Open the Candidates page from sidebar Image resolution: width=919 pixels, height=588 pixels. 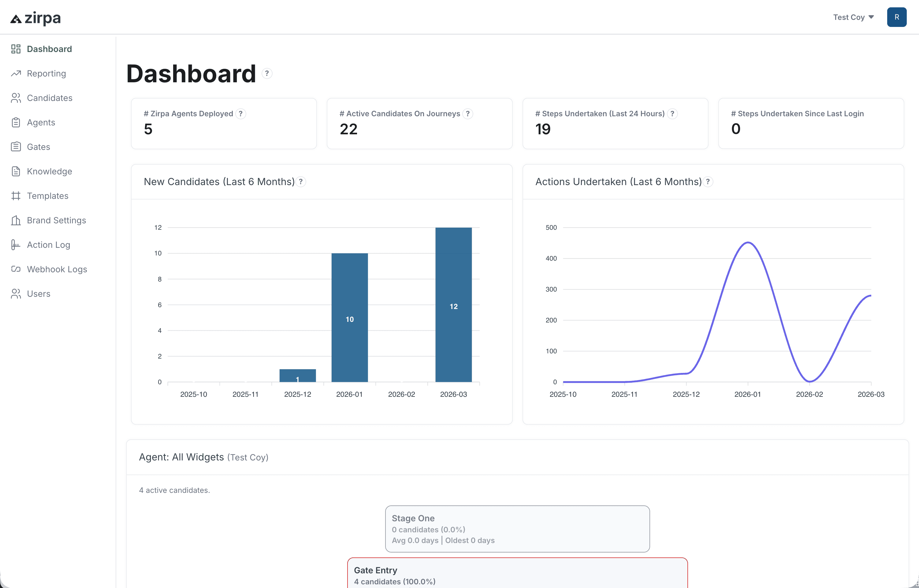point(49,98)
